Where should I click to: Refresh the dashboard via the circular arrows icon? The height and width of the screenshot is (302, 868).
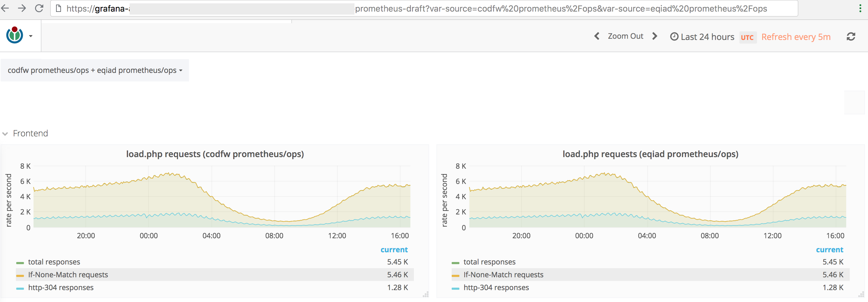click(x=851, y=36)
